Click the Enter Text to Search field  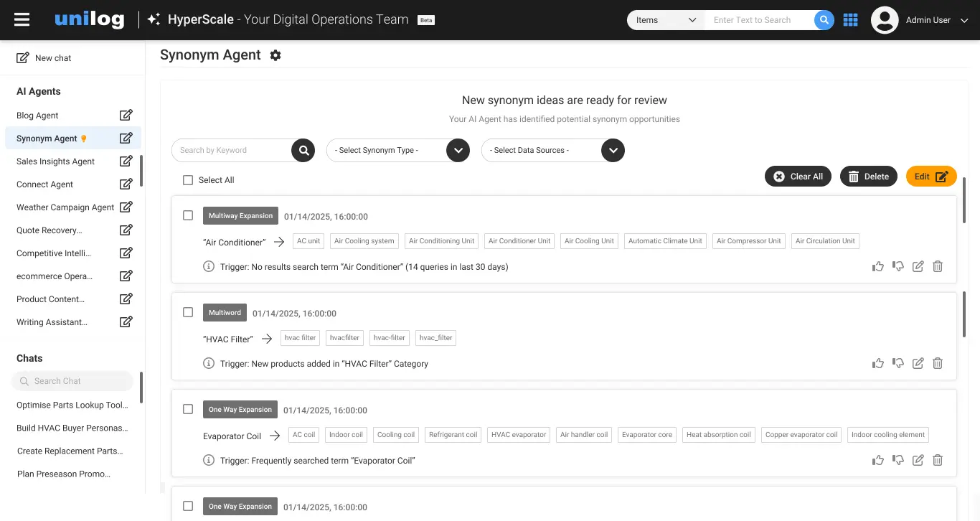759,20
